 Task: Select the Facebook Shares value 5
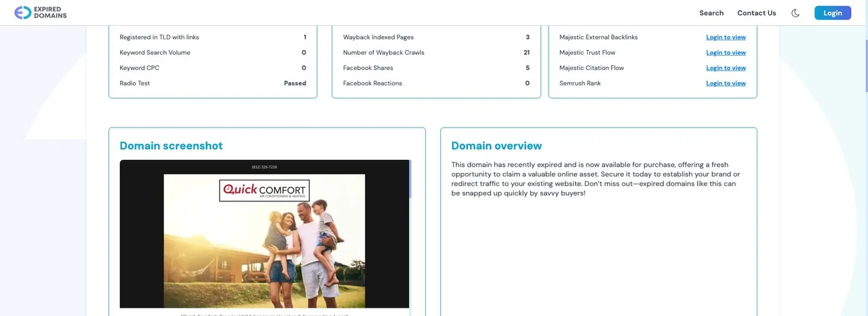click(x=528, y=68)
